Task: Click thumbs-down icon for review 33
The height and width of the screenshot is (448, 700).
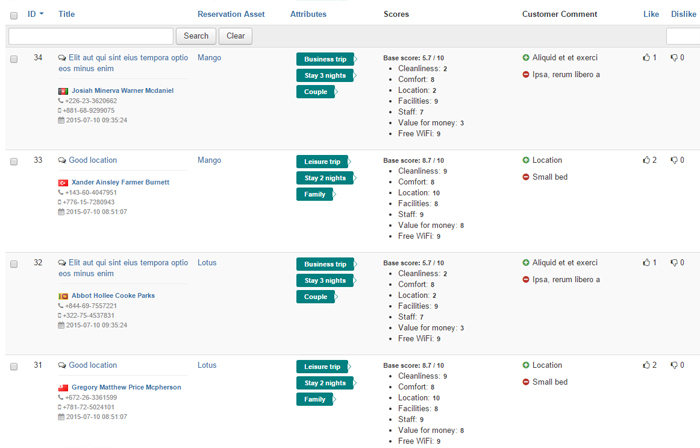Action: tap(674, 160)
